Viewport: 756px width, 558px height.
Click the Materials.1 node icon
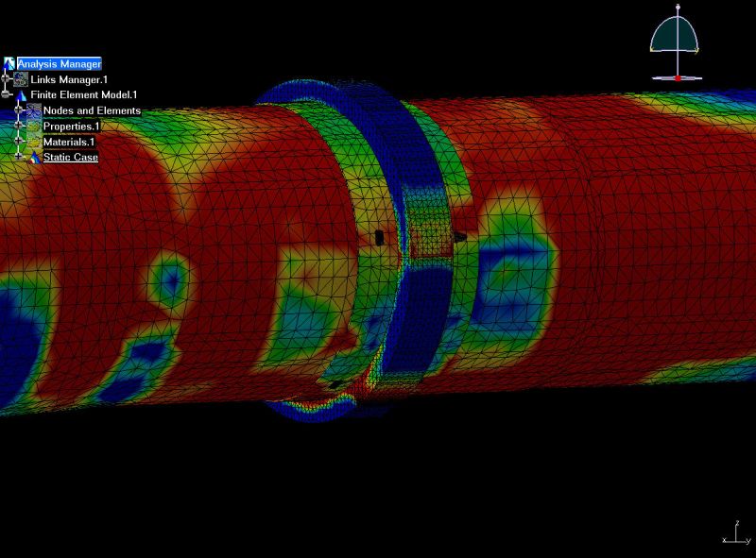click(x=34, y=142)
